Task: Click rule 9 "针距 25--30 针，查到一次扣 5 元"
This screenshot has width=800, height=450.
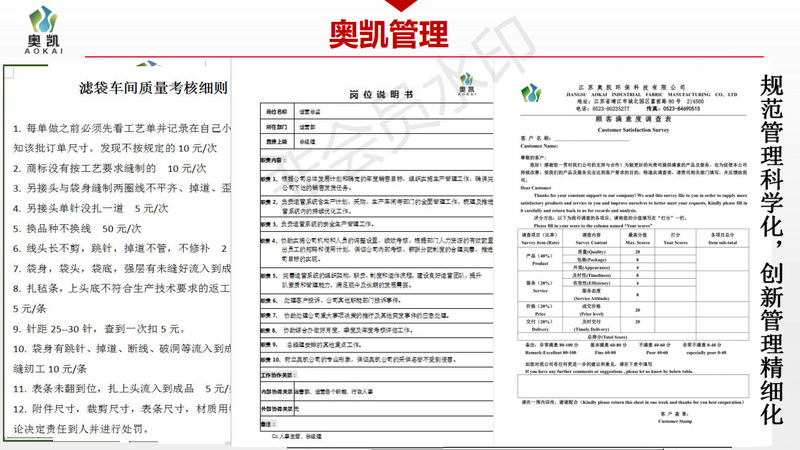Action: pyautogui.click(x=99, y=329)
